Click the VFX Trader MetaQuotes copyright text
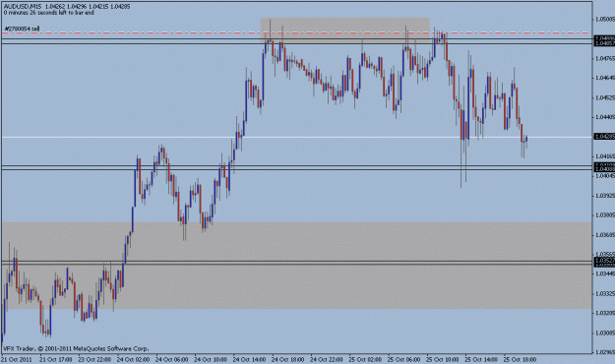615x364 pixels. (x=76, y=348)
